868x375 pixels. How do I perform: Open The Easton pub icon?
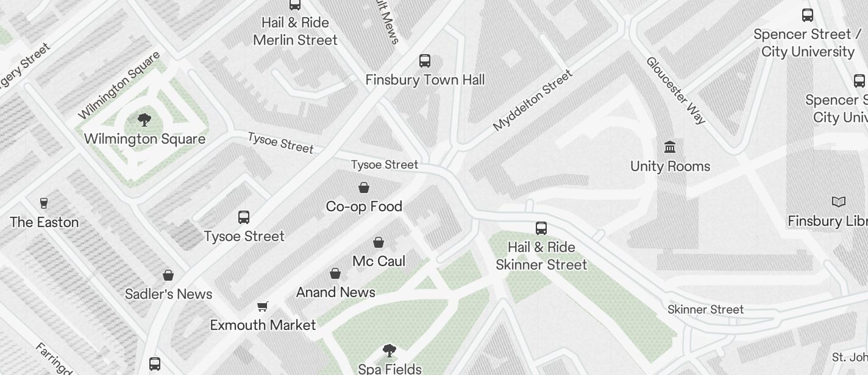pyautogui.click(x=44, y=203)
